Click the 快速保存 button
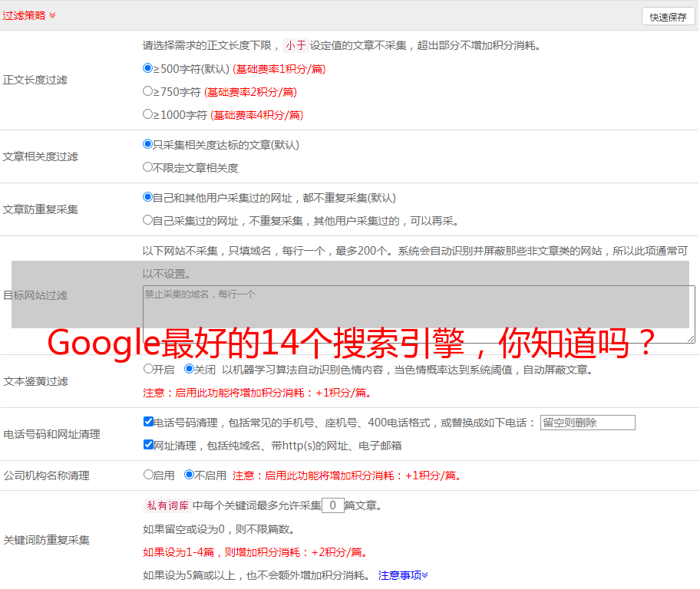 point(668,17)
